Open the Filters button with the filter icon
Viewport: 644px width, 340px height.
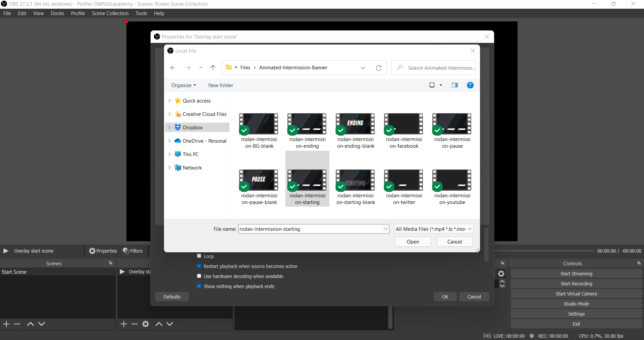pyautogui.click(x=133, y=251)
